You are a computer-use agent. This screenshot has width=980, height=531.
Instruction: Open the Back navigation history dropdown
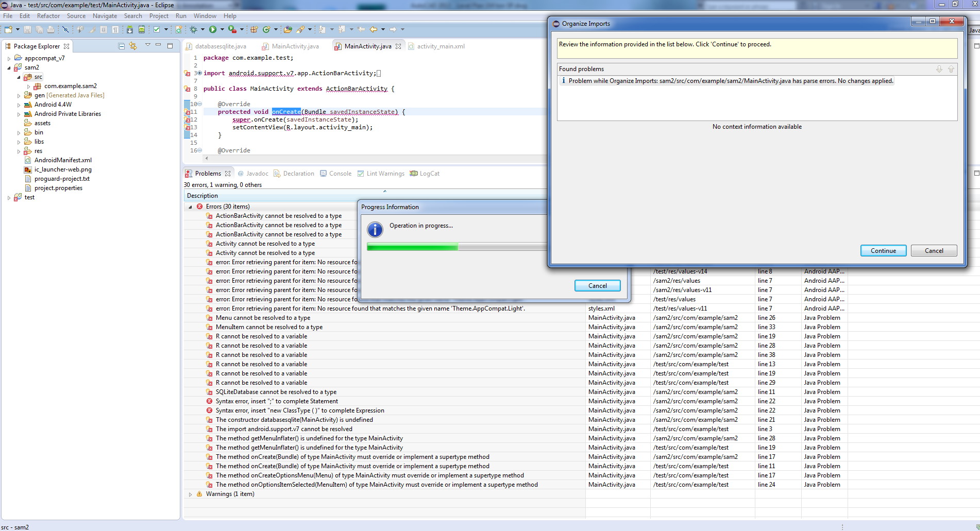click(x=383, y=29)
